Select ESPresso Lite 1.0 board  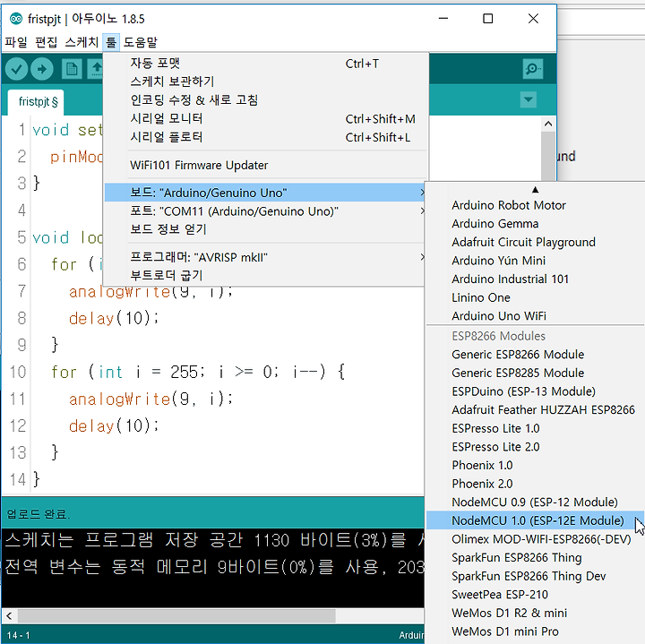tap(536, 428)
